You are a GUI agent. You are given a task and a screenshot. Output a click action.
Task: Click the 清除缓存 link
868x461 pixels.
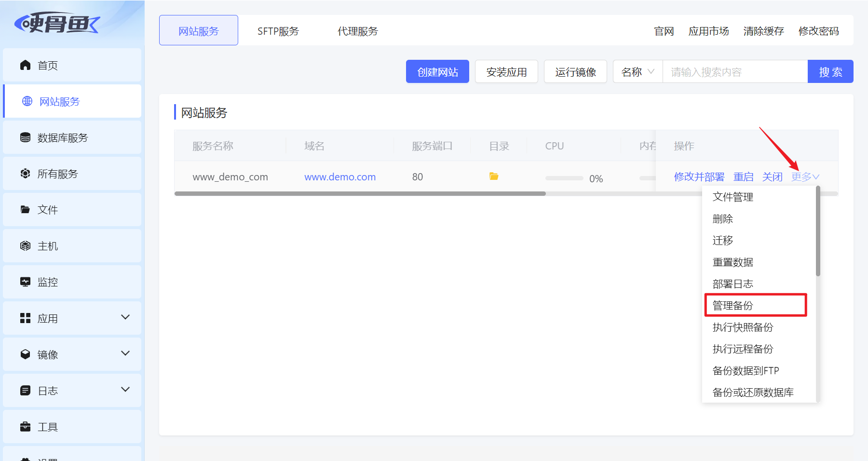pos(764,31)
